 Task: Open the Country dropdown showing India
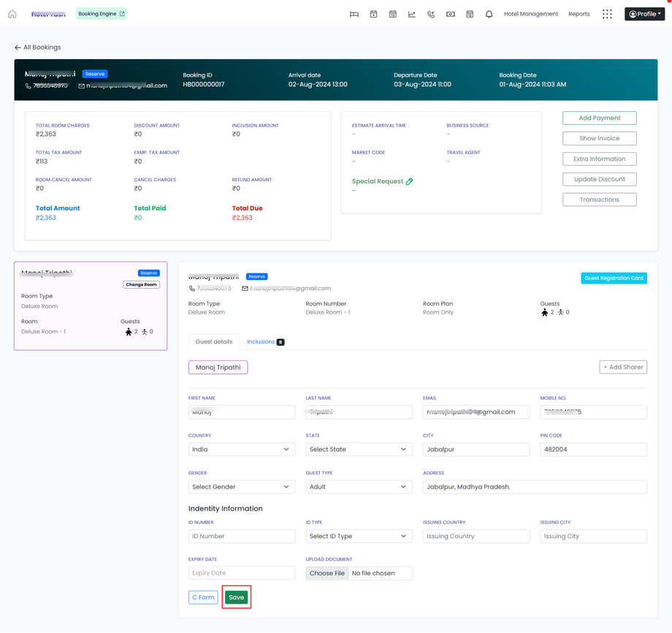click(242, 450)
